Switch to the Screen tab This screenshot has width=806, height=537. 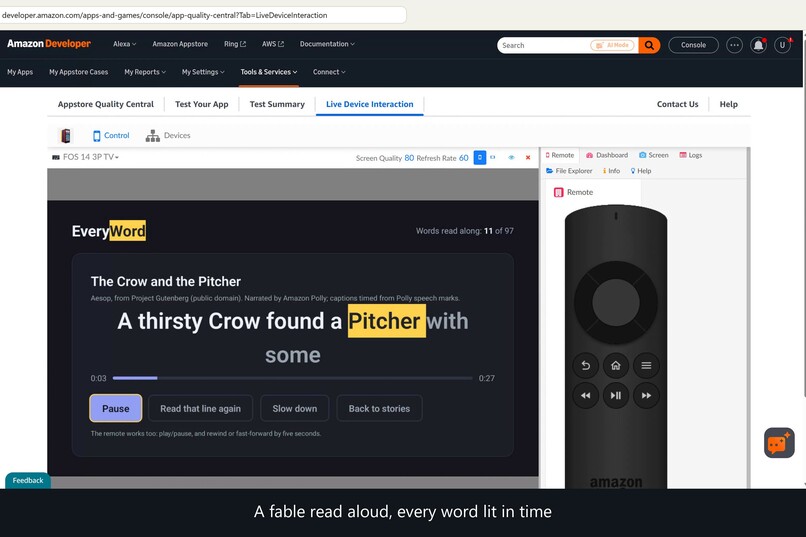click(654, 155)
